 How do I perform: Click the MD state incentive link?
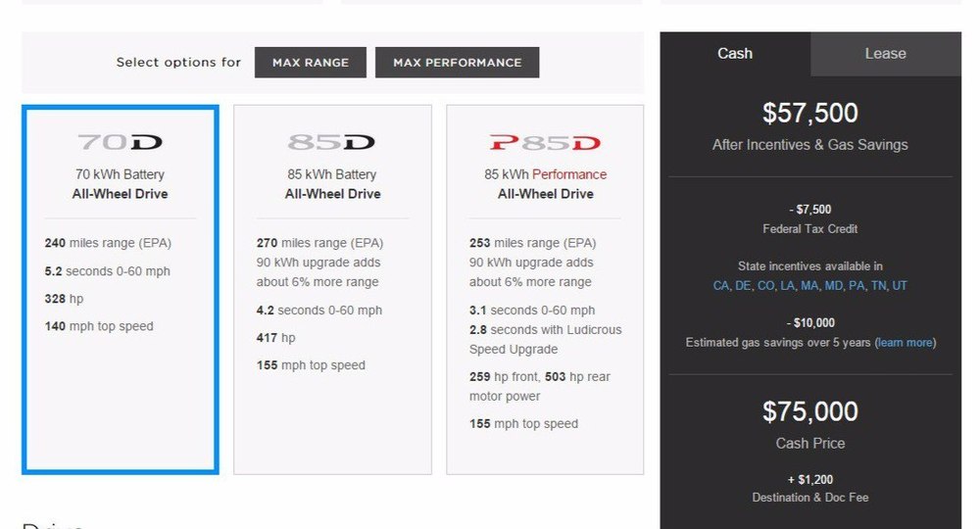coord(835,286)
